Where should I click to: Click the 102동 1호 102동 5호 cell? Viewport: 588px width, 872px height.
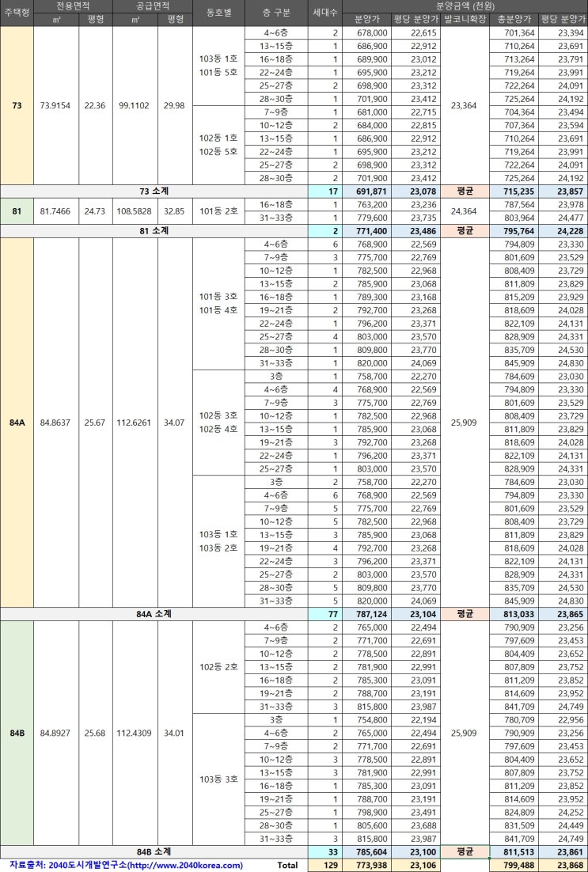pos(218,145)
